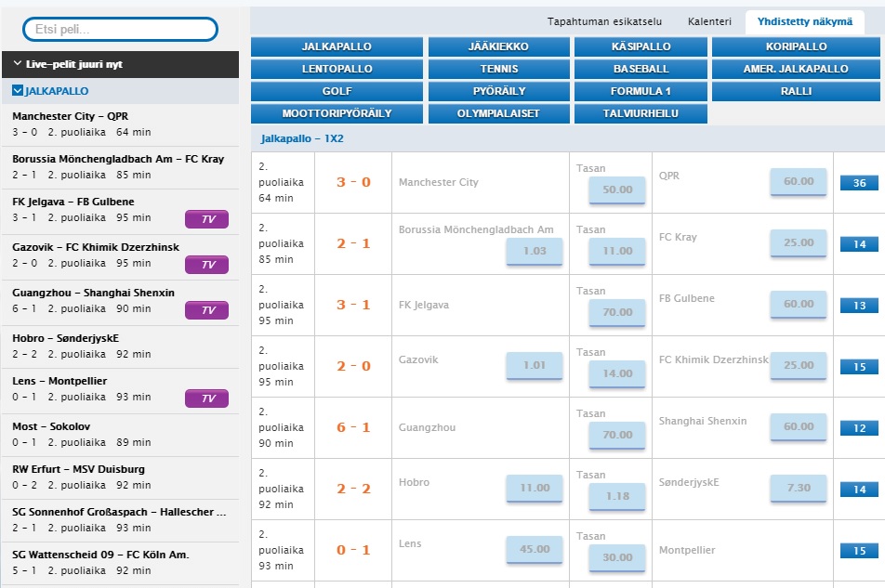The image size is (885, 588).
Task: Open 15 more markets for Lens – Montpellier
Action: tap(859, 551)
